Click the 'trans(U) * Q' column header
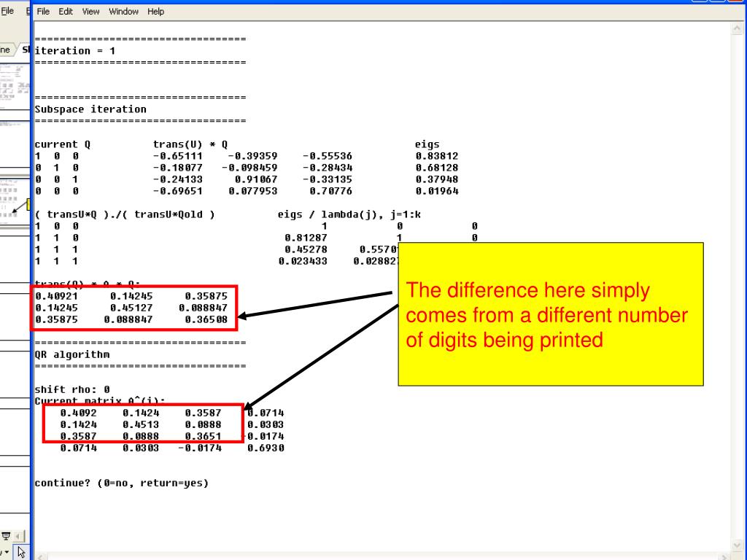Screen dimensions: 747x560 (190, 144)
